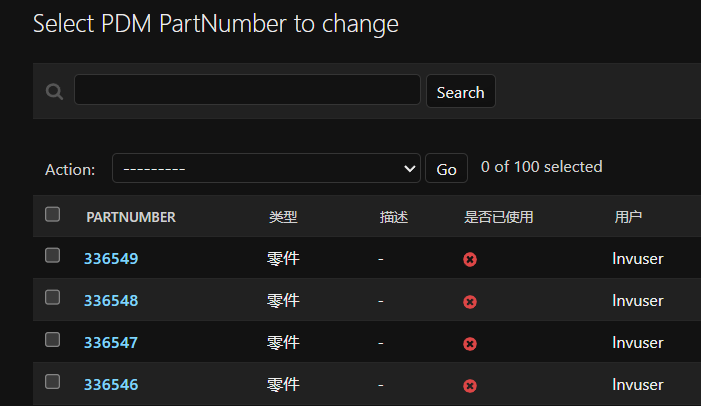Click the red not-used icon for 336548
Viewport: 701px width, 406px height.
pyautogui.click(x=470, y=302)
